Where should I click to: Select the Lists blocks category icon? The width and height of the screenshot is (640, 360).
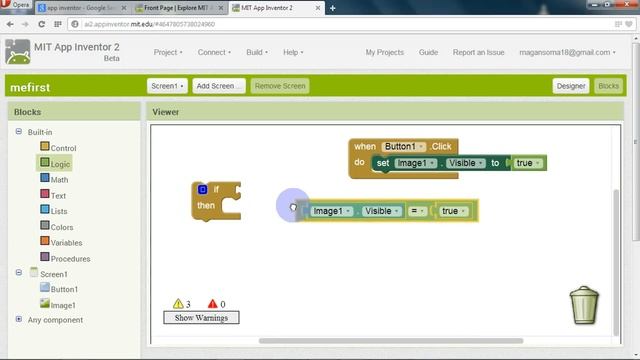click(45, 209)
